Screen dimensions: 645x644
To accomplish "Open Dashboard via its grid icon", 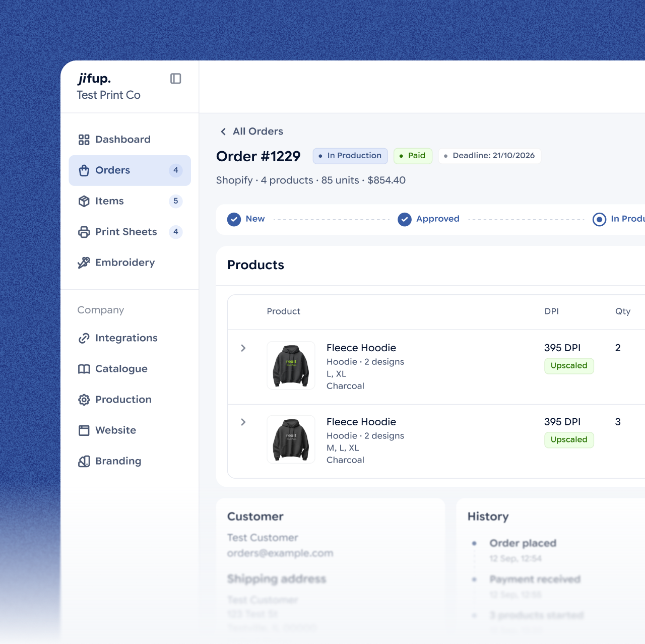I will [84, 140].
